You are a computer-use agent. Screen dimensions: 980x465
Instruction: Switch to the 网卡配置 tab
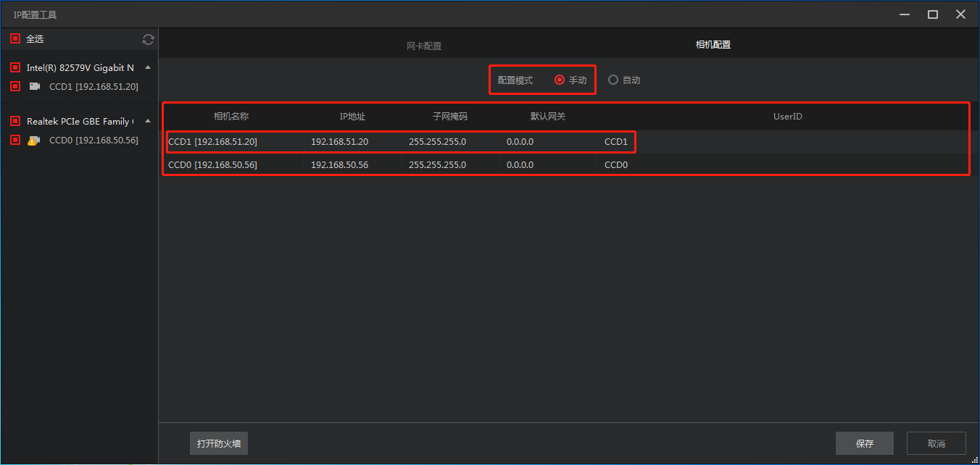(424, 46)
